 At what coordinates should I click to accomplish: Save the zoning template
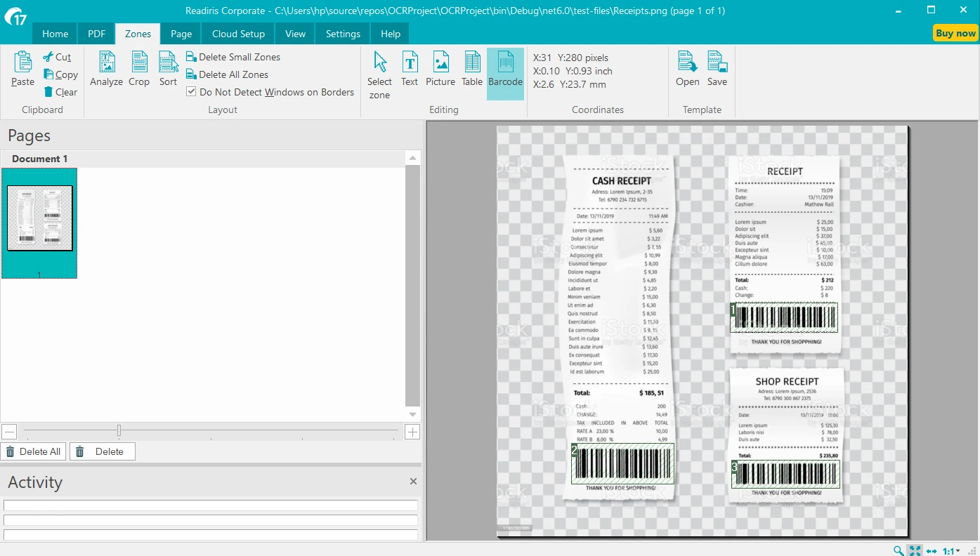pos(717,69)
